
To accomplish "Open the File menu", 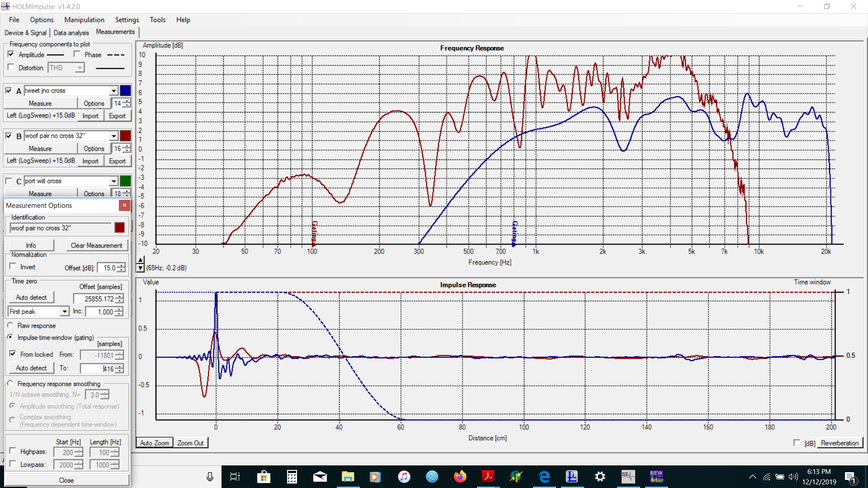I will click(x=14, y=19).
